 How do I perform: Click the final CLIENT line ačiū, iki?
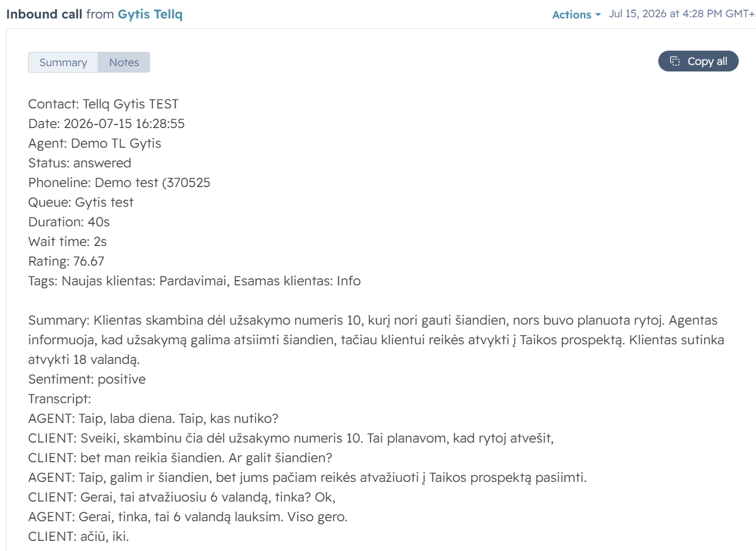click(x=79, y=536)
